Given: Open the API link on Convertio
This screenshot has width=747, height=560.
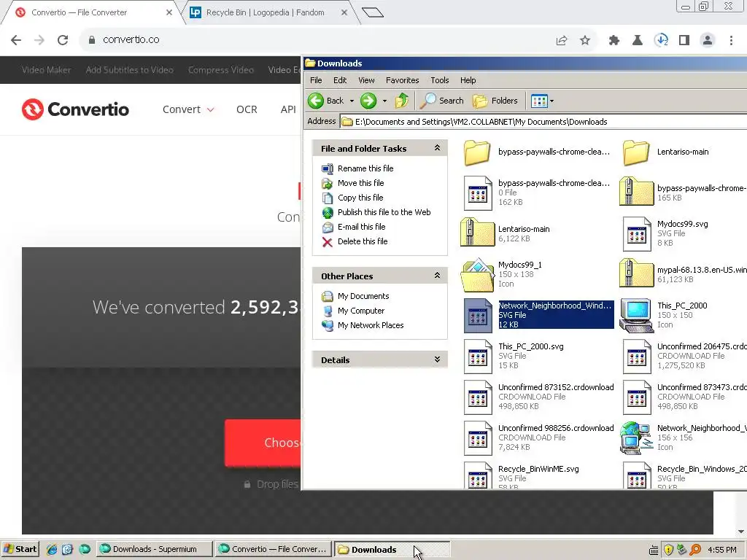Looking at the screenshot, I should 288,109.
